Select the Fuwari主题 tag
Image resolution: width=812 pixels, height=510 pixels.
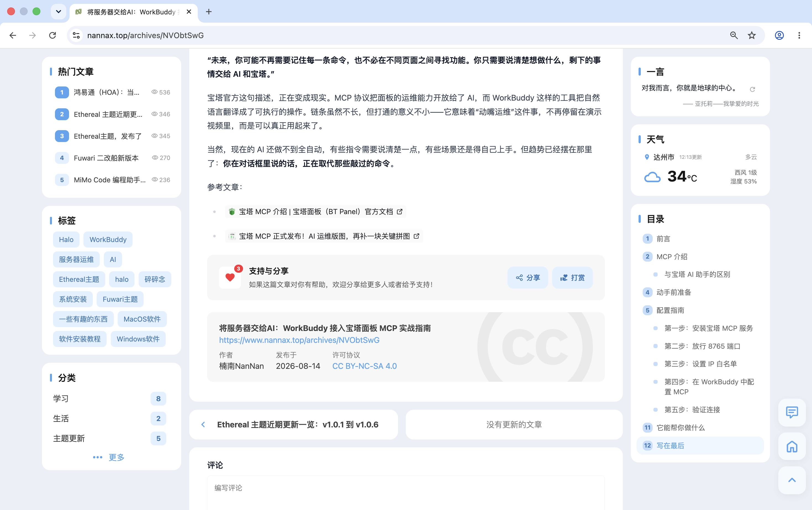pos(120,299)
